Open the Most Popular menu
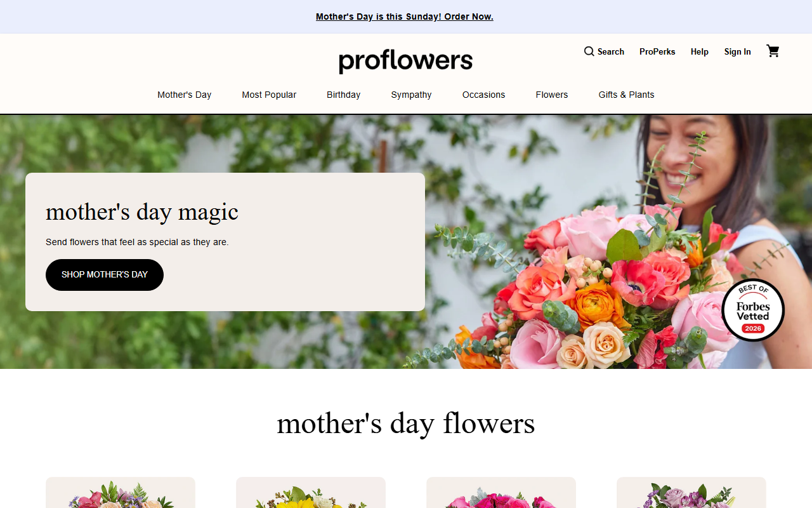Image resolution: width=812 pixels, height=508 pixels. click(269, 95)
